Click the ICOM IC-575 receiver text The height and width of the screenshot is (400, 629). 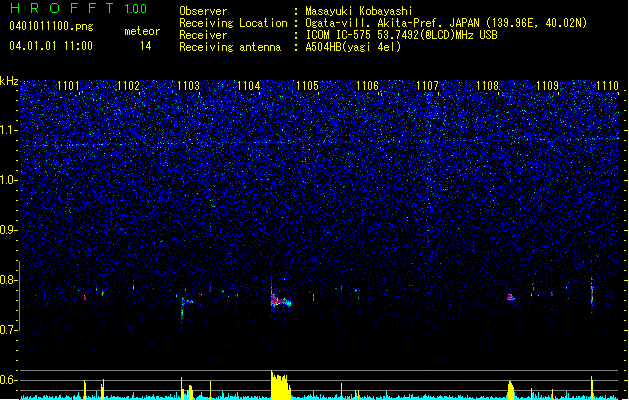pos(401,35)
